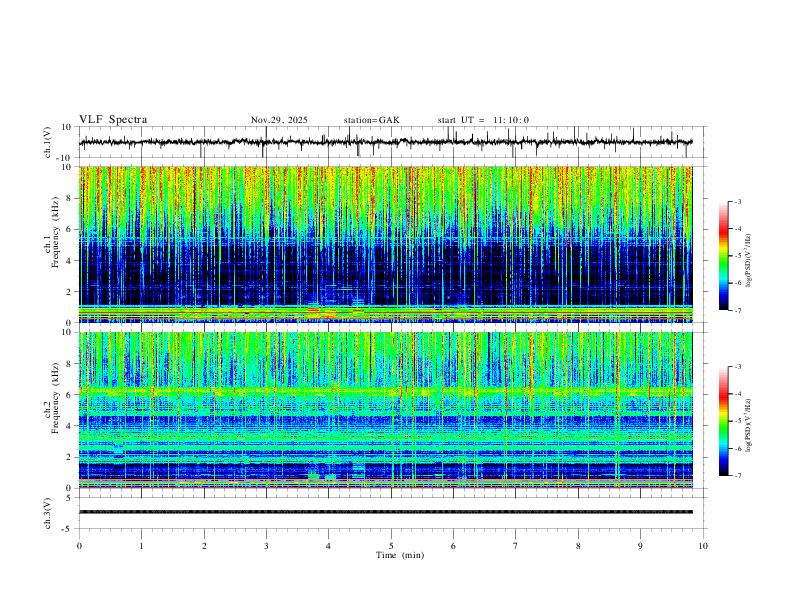792x612 pixels.
Task: Click the "3" tick on the time axis
Action: (266, 546)
